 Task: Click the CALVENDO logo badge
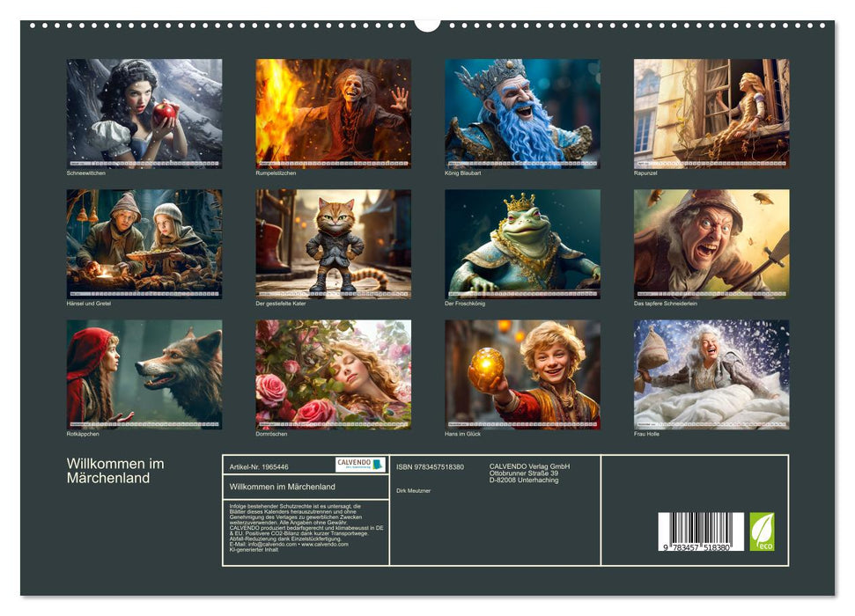click(x=360, y=465)
